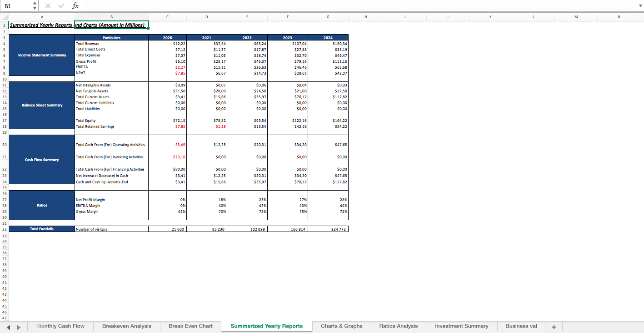Image resolution: width=644 pixels, height=333 pixels.
Task: Select the visitors value 21 600
Action: click(167, 229)
